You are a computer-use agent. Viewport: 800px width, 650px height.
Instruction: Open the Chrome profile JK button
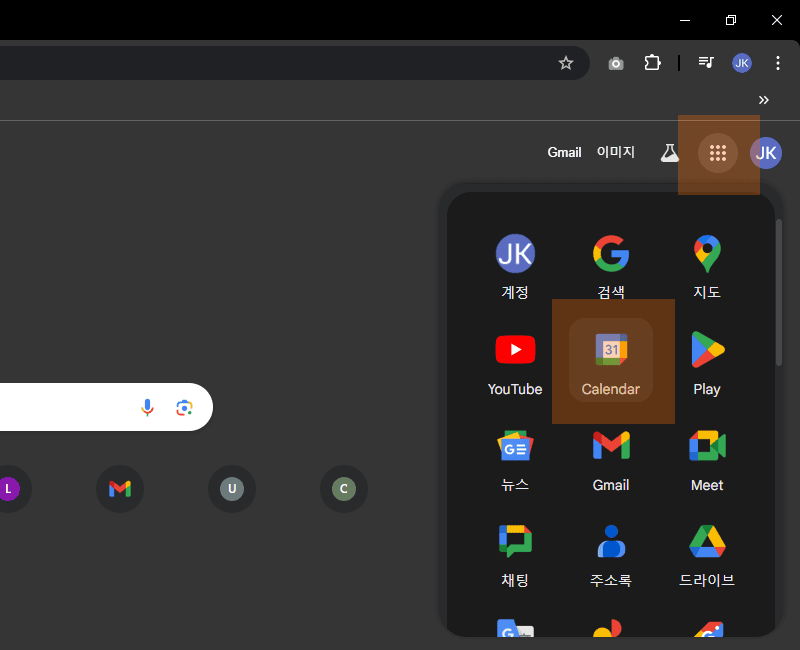741,63
